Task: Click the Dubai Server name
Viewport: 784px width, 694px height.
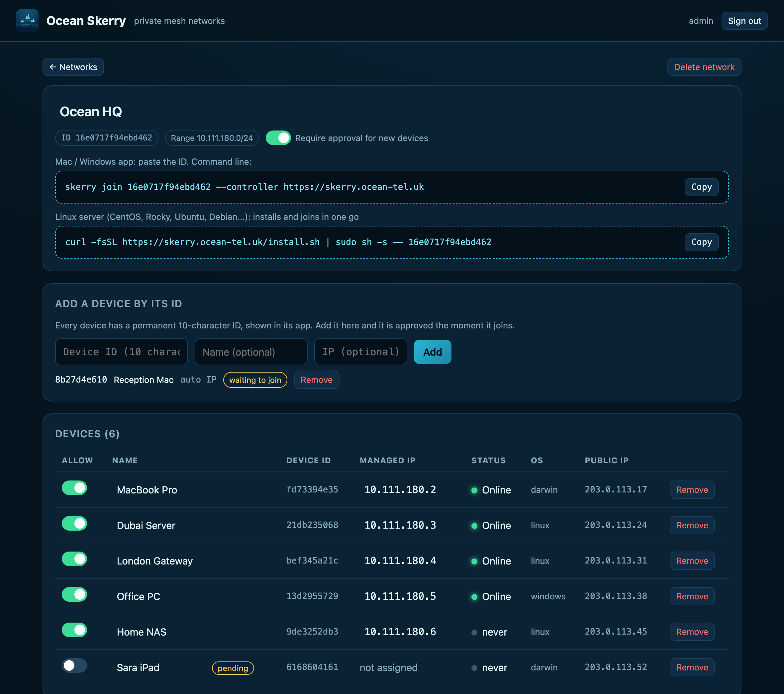Action: [146, 526]
